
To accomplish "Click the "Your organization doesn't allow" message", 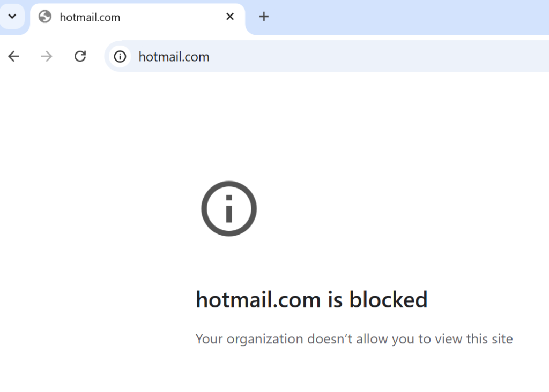I will tap(354, 339).
